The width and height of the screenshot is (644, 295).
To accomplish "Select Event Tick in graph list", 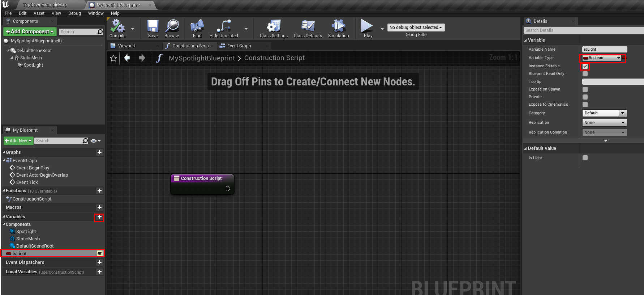I will [27, 182].
